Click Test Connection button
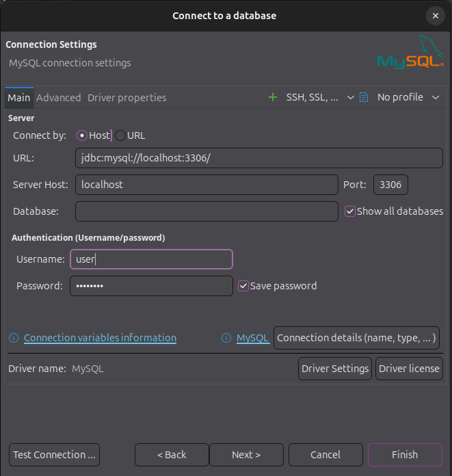Image resolution: width=452 pixels, height=476 pixels. (x=54, y=455)
